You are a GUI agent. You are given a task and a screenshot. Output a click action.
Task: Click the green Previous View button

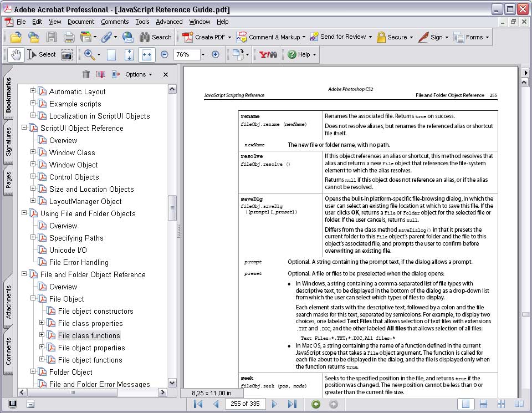point(316,404)
